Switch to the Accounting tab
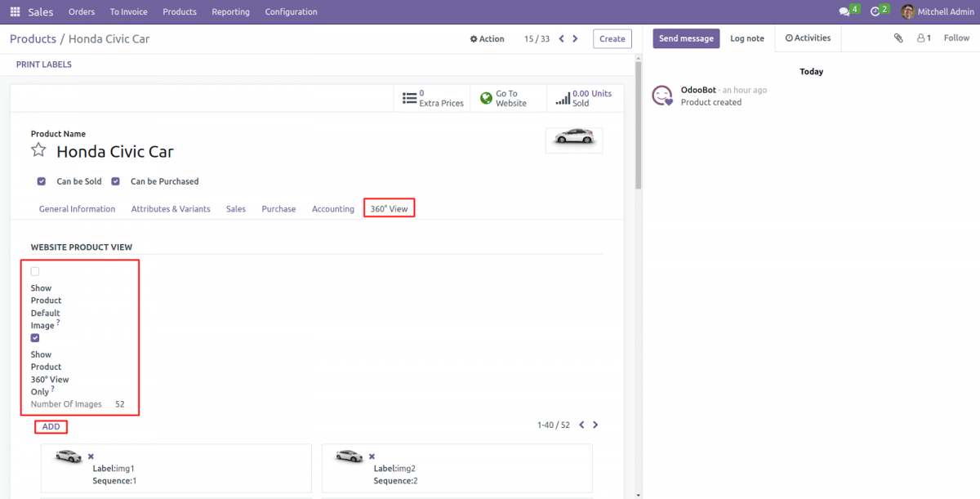 pos(332,208)
